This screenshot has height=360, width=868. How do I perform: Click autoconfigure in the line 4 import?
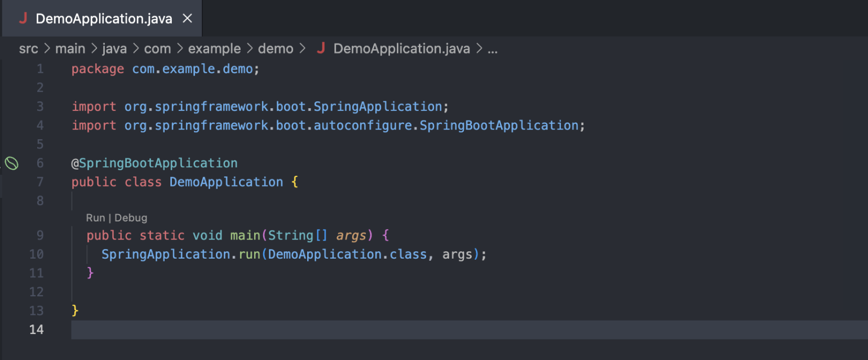tap(364, 125)
